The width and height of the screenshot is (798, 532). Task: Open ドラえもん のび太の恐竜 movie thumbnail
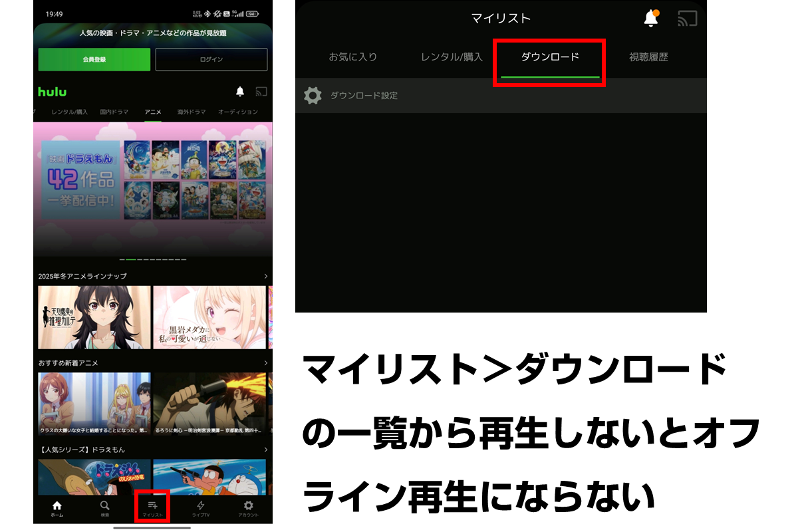tap(94, 477)
